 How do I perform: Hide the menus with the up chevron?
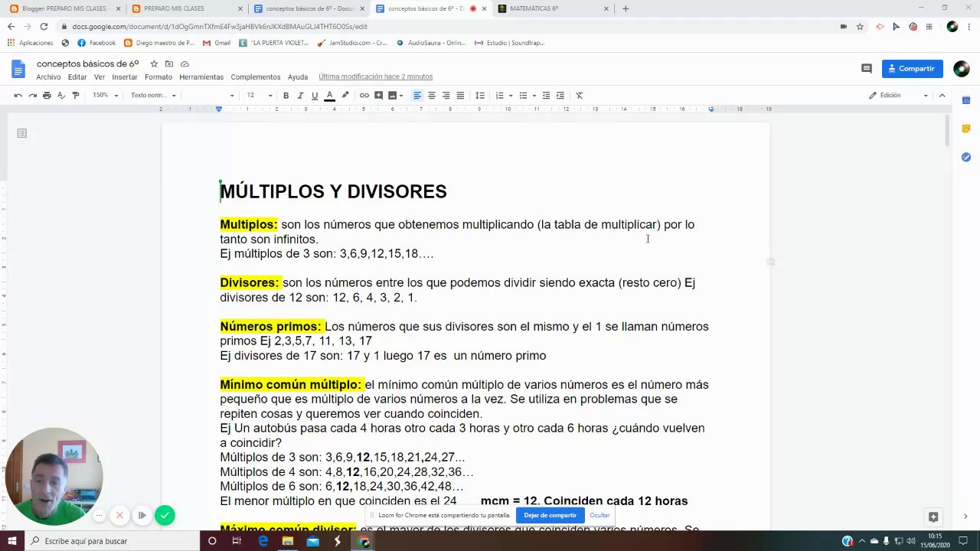pyautogui.click(x=942, y=96)
